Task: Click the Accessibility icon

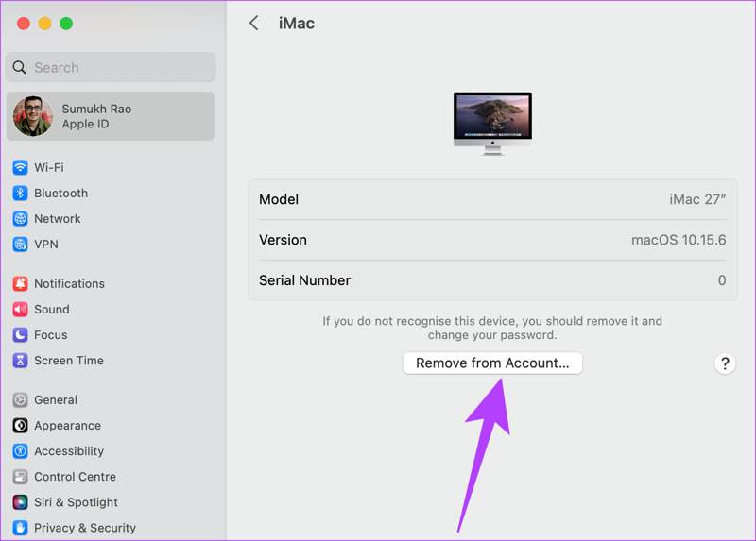Action: [x=20, y=450]
